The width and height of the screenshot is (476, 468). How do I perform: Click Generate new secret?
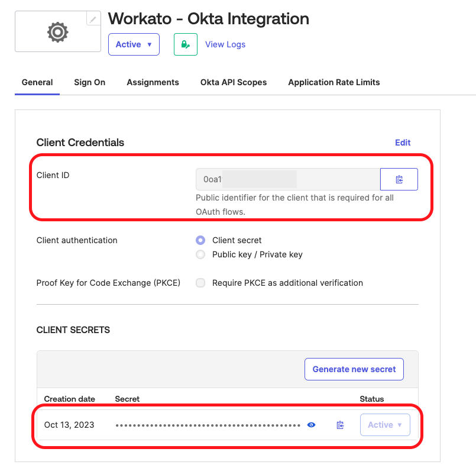click(x=354, y=369)
